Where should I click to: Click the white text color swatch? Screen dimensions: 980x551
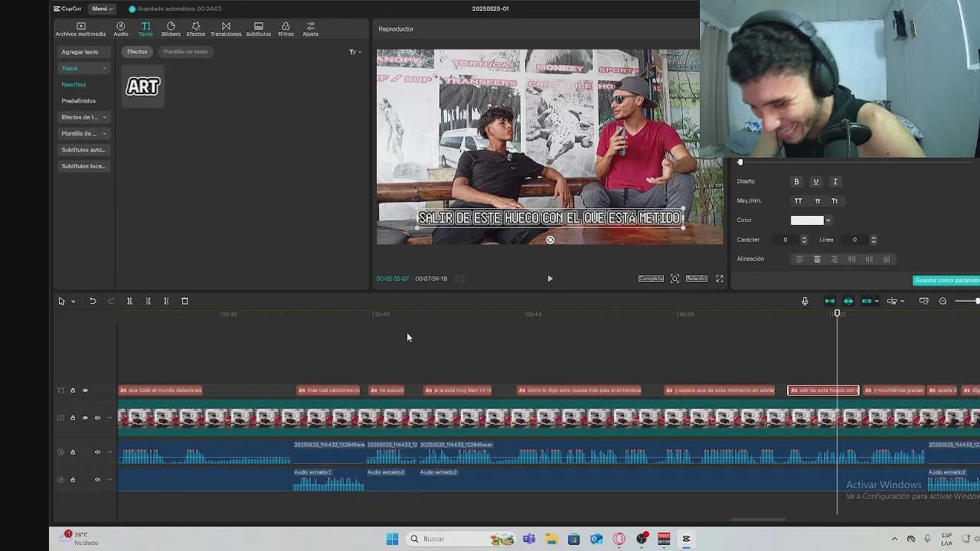[807, 220]
